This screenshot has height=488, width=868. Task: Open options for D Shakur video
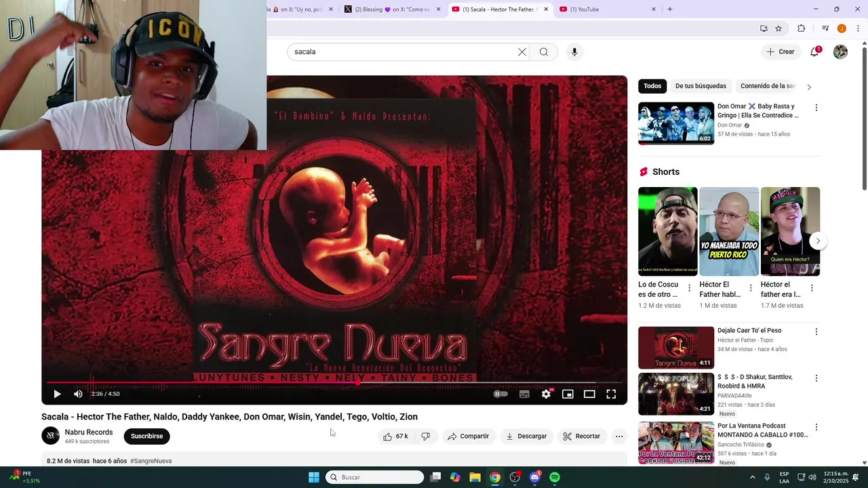click(x=816, y=378)
